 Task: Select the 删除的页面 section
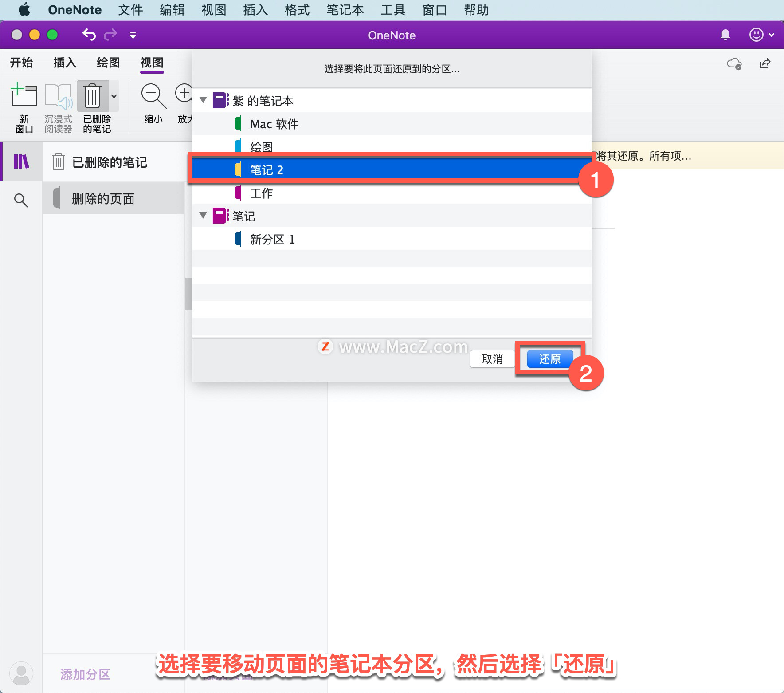coord(114,198)
